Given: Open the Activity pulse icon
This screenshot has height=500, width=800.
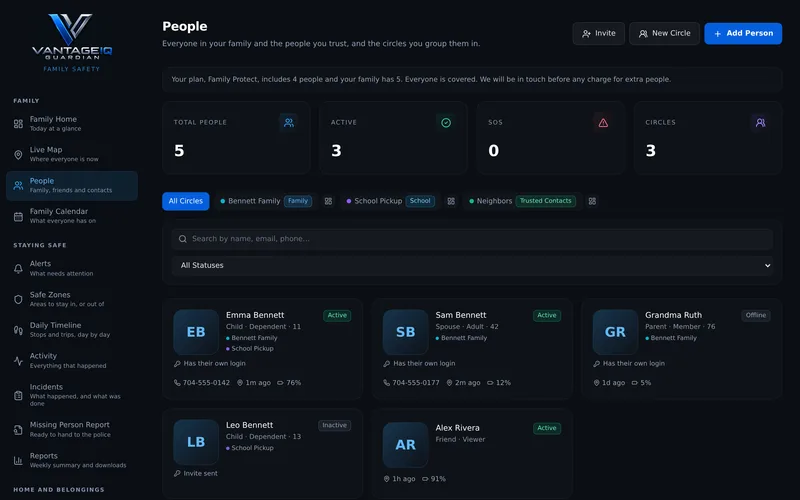Looking at the screenshot, I should (x=18, y=361).
